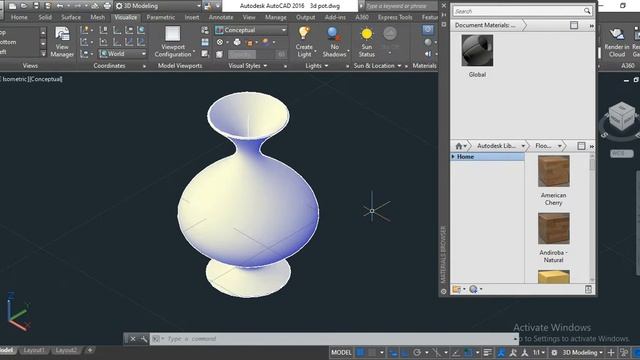Click the Materials Browser icon in ribbon

[428, 29]
